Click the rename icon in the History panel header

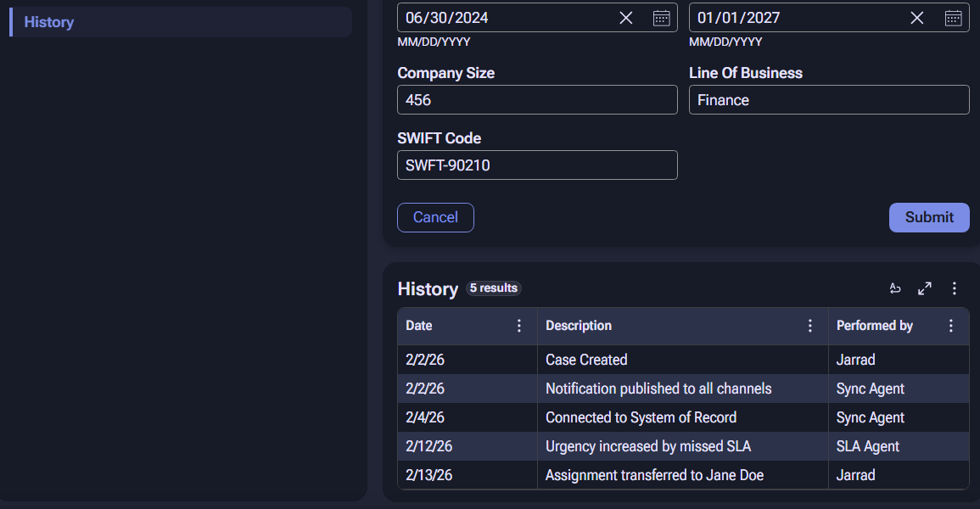point(895,288)
